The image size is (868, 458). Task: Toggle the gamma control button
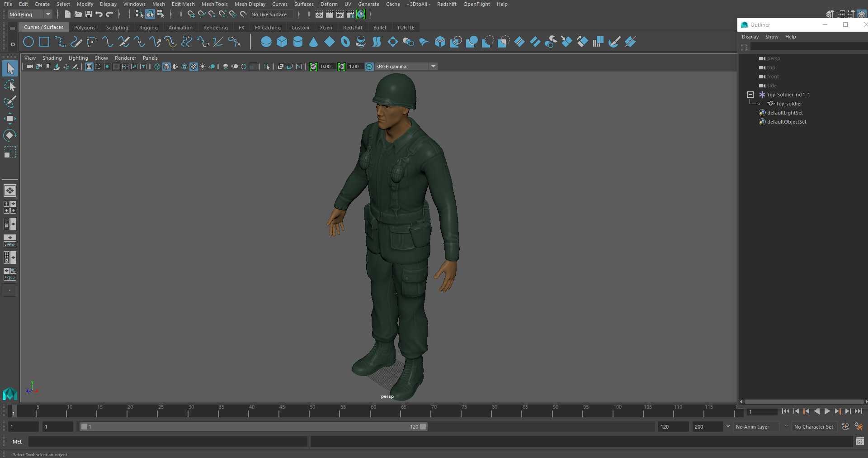click(341, 67)
